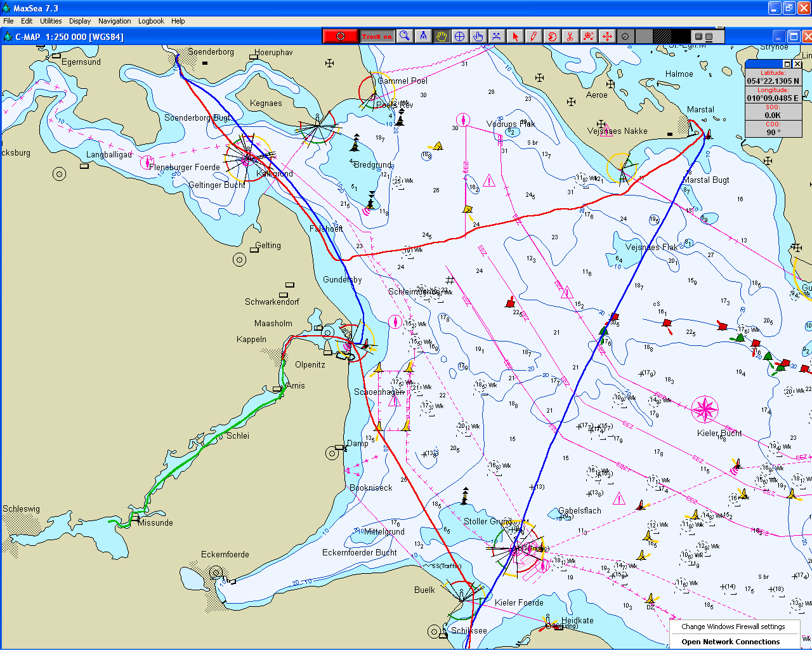The width and height of the screenshot is (812, 650).
Task: Click the Eckernfoerde town label
Action: (225, 554)
